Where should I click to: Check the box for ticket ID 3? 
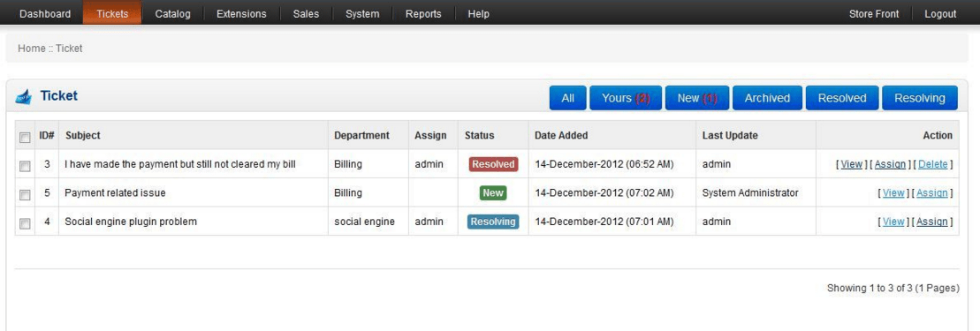tap(25, 166)
